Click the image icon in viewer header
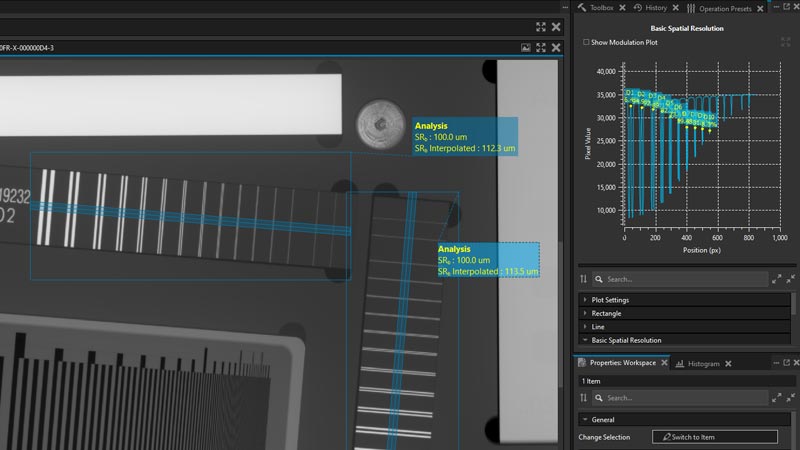Image resolution: width=800 pixels, height=450 pixels. point(526,47)
